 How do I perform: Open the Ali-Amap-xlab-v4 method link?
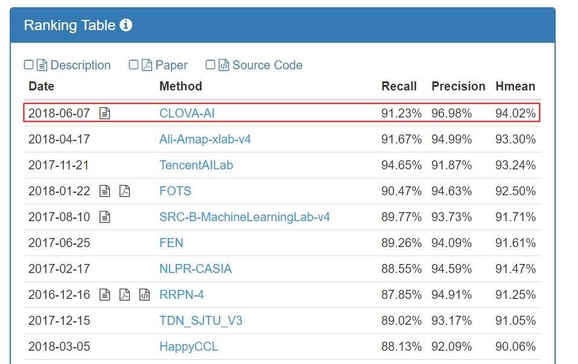coord(205,139)
